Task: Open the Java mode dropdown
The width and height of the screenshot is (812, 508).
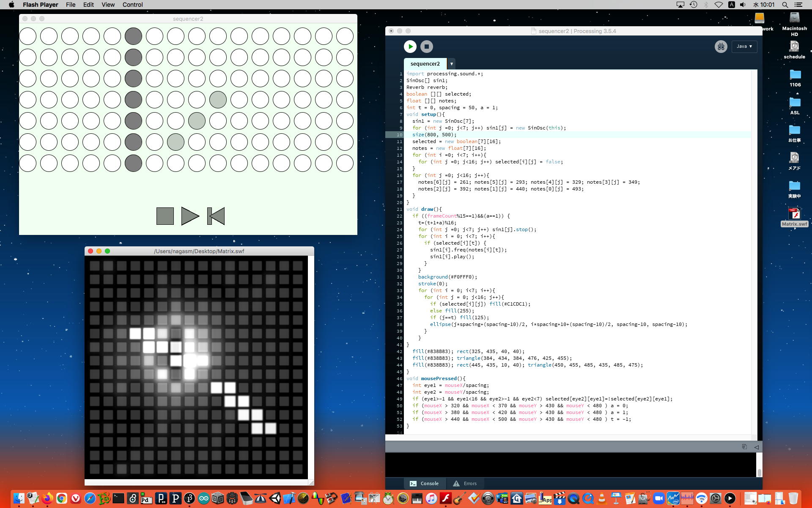Action: click(744, 47)
